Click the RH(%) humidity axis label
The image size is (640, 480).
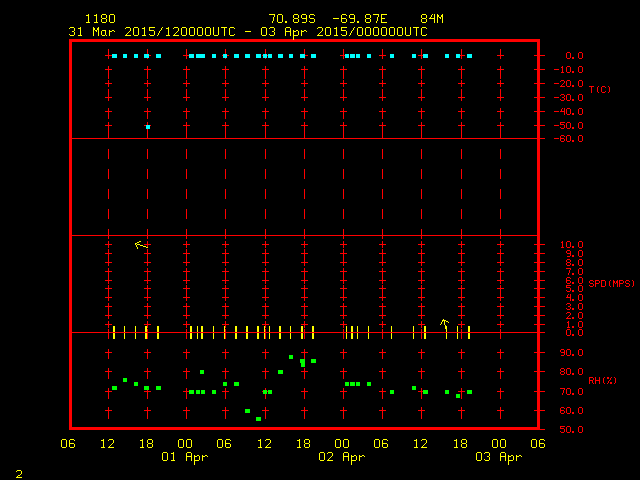tap(599, 381)
